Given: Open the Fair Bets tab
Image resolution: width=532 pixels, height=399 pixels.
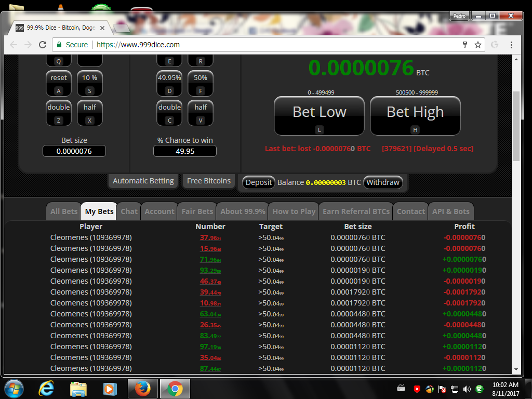Looking at the screenshot, I should (197, 211).
